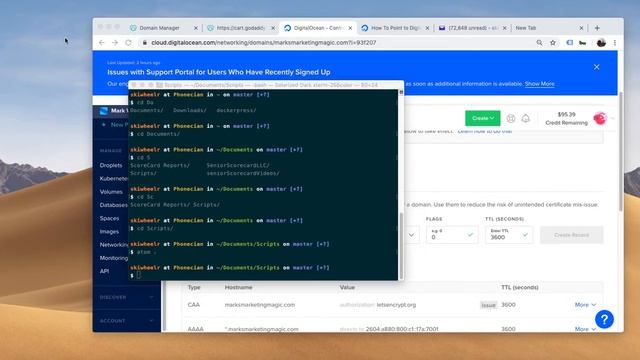Click the blue help question mark button

pyautogui.click(x=604, y=319)
